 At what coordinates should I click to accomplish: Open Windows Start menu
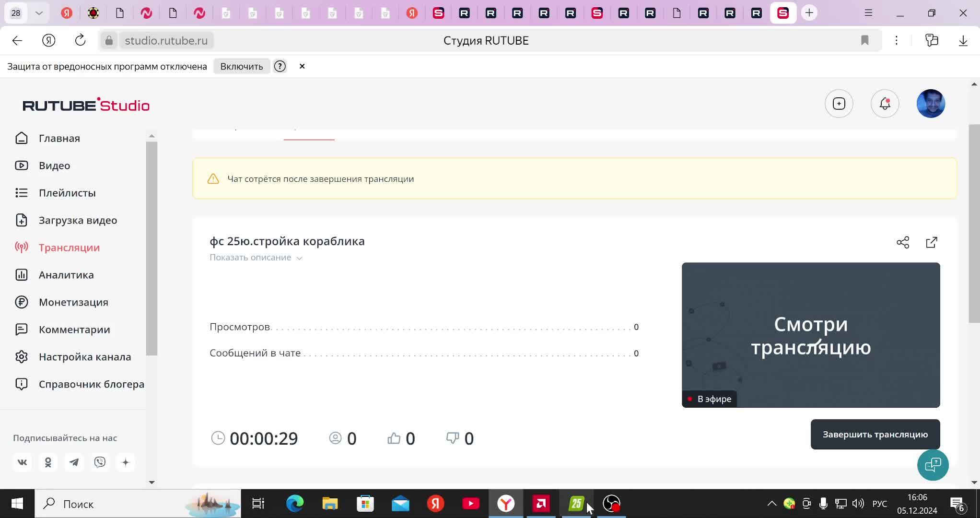(x=17, y=504)
